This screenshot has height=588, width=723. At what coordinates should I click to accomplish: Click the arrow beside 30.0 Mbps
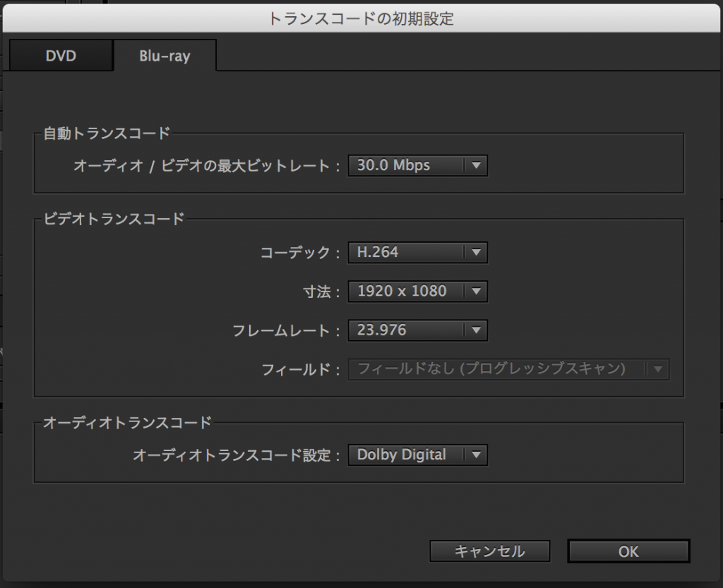tap(476, 166)
